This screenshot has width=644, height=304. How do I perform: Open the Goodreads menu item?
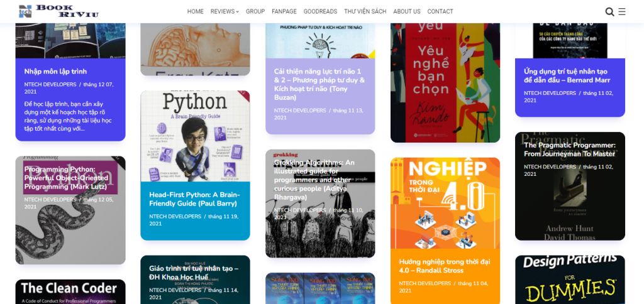[320, 11]
